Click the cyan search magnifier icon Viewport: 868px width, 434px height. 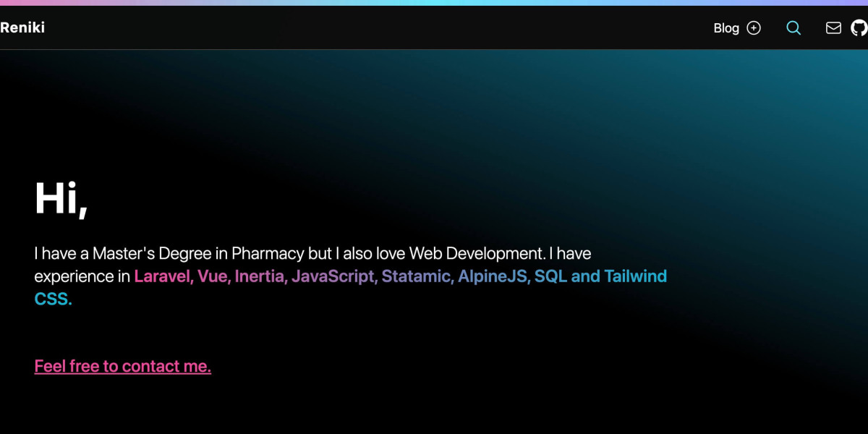pos(793,28)
